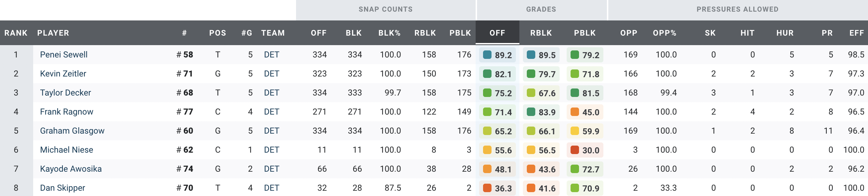This screenshot has width=868, height=196.
Task: Click the Taylor Decker player name
Action: [65, 93]
